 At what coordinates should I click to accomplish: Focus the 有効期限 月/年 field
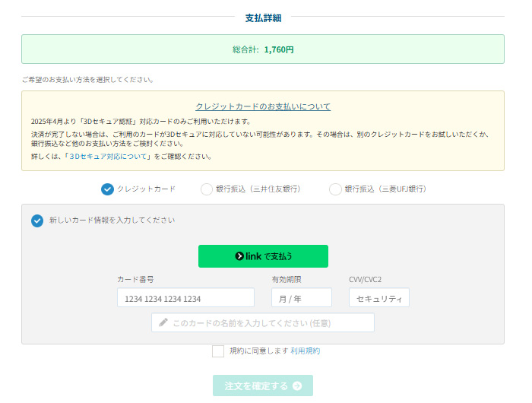pos(301,297)
